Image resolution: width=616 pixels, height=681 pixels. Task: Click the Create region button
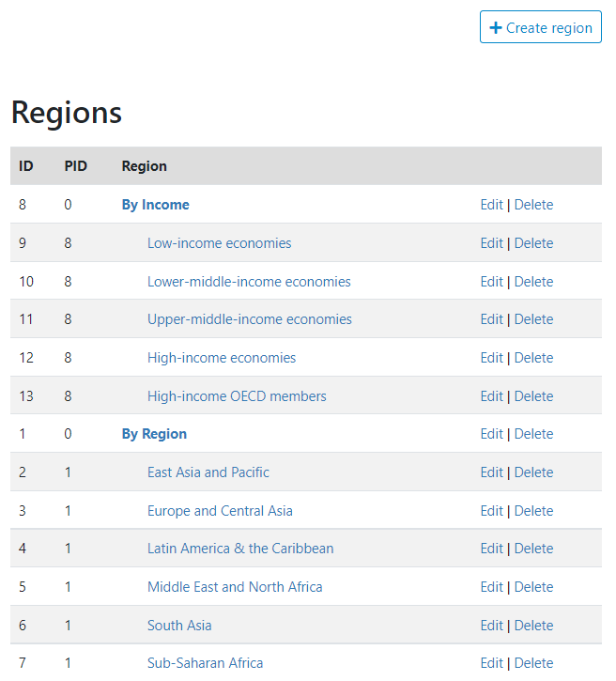(541, 27)
